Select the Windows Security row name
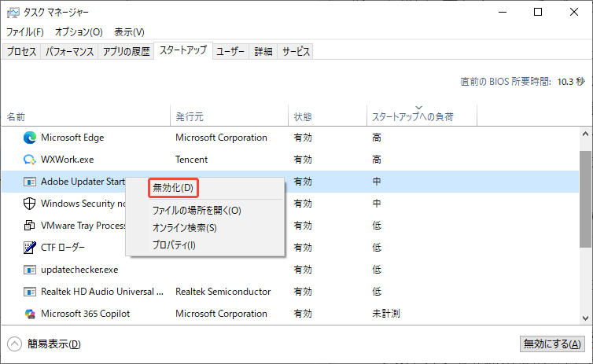This screenshot has width=593, height=364. coord(83,204)
